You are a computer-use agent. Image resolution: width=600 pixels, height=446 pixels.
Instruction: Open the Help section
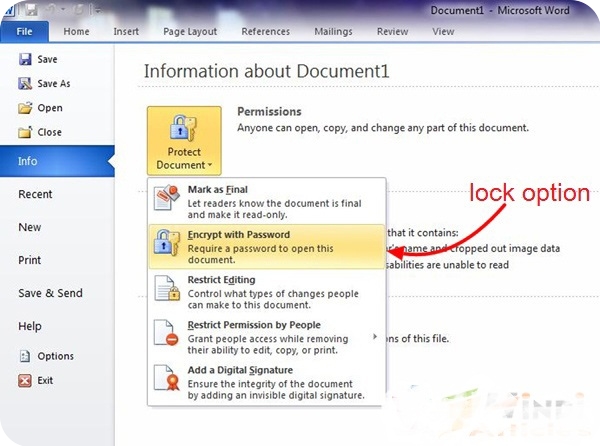click(x=30, y=326)
